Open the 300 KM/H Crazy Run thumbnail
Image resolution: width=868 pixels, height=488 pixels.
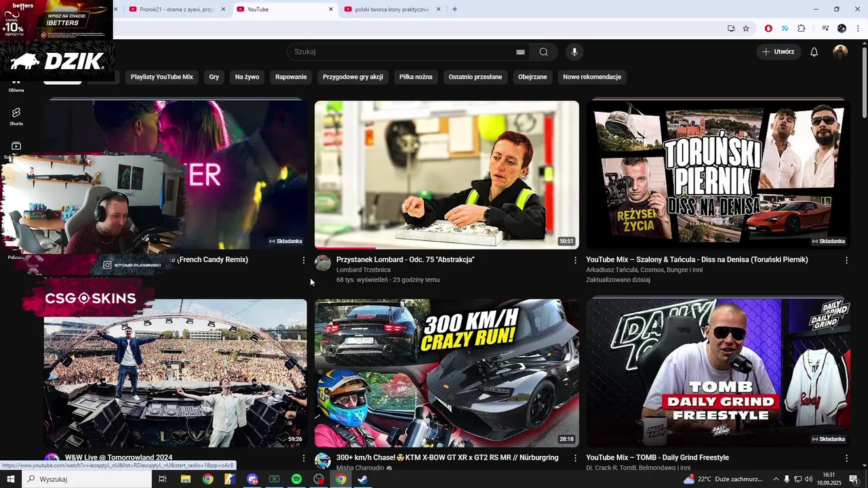tap(447, 373)
